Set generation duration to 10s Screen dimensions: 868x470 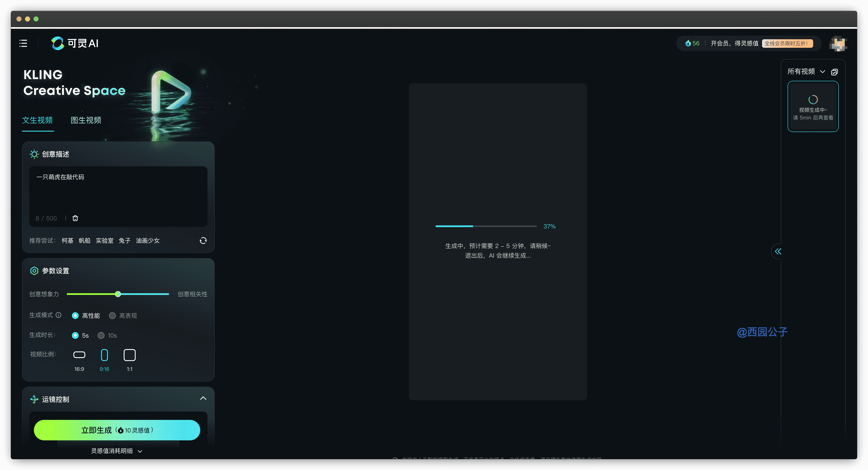tap(107, 335)
